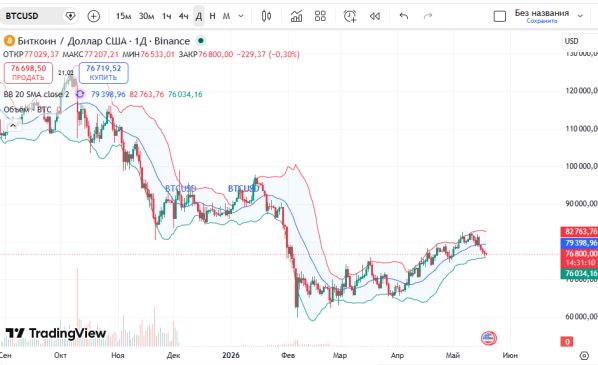This screenshot has width=598, height=365.
Task: Click the US flag economic event icon
Action: (489, 338)
